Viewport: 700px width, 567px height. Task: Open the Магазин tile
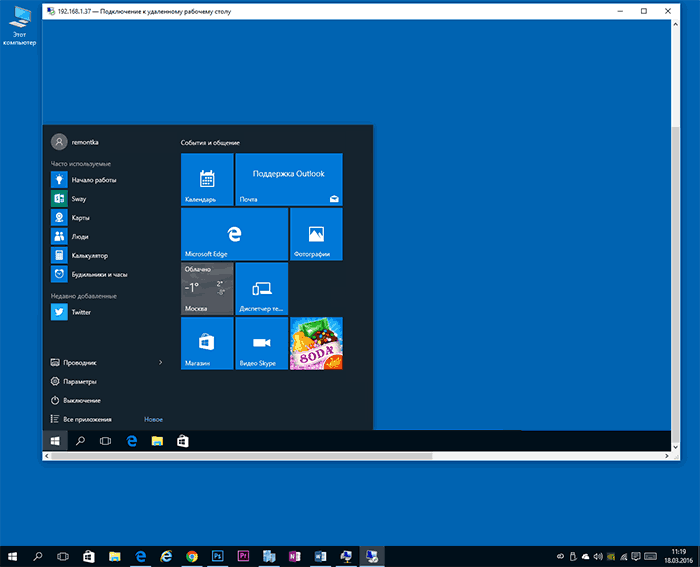pyautogui.click(x=207, y=343)
